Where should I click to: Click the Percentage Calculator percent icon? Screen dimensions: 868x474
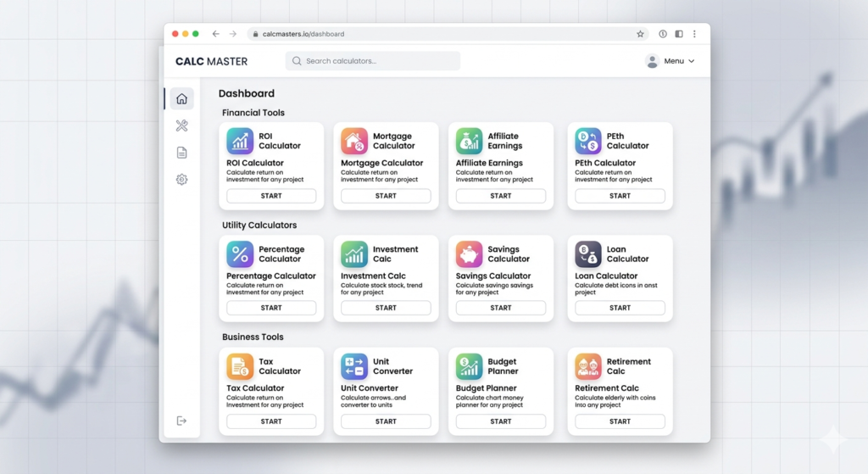(240, 254)
